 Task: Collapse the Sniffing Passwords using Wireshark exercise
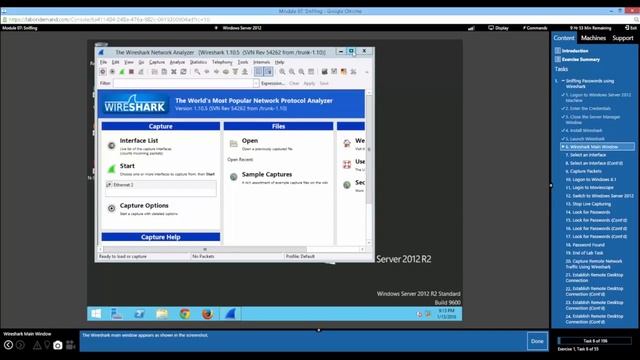point(563,81)
